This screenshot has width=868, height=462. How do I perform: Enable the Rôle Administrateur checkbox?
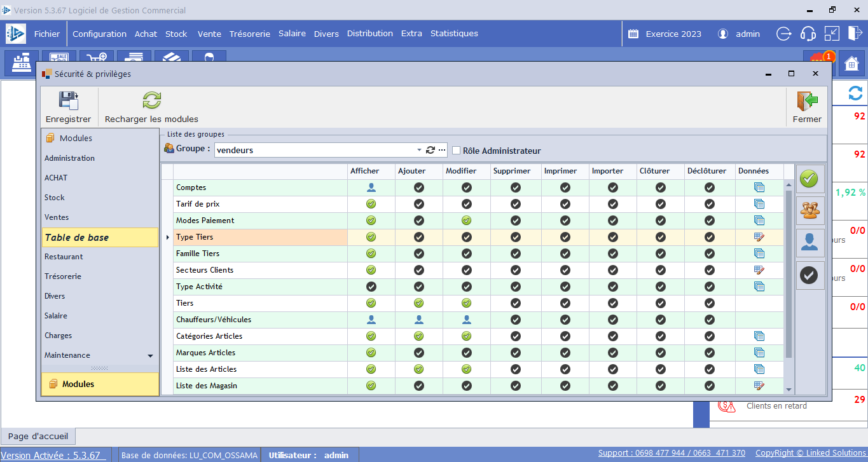point(456,151)
